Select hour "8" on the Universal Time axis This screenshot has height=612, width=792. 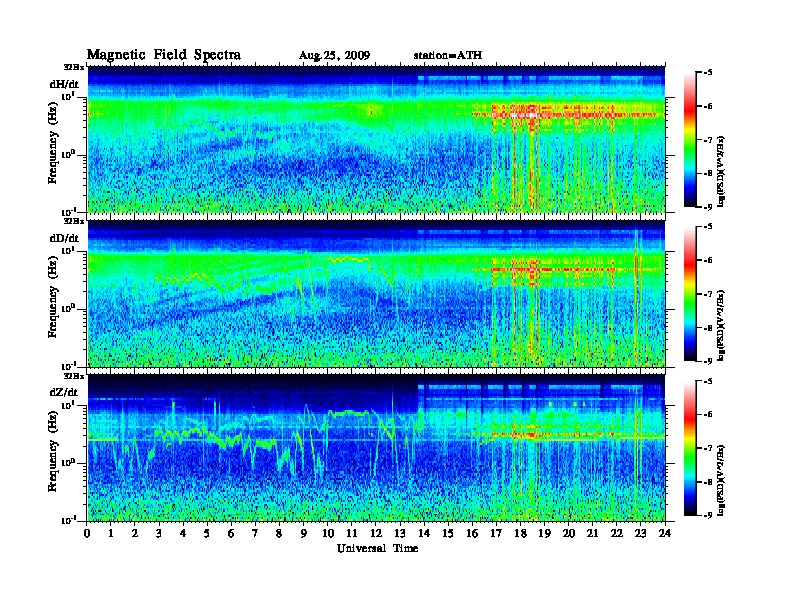click(279, 533)
